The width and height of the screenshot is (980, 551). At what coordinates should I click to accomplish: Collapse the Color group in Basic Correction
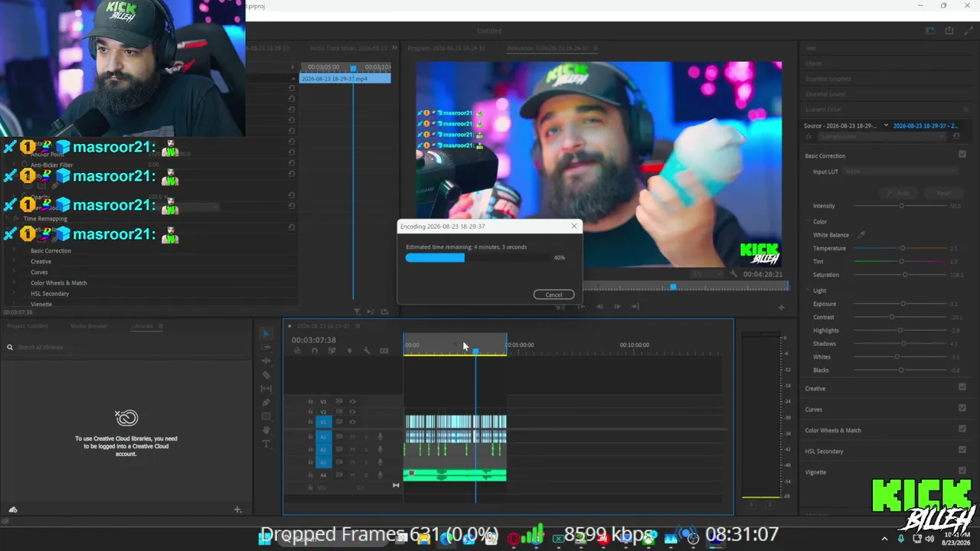808,222
